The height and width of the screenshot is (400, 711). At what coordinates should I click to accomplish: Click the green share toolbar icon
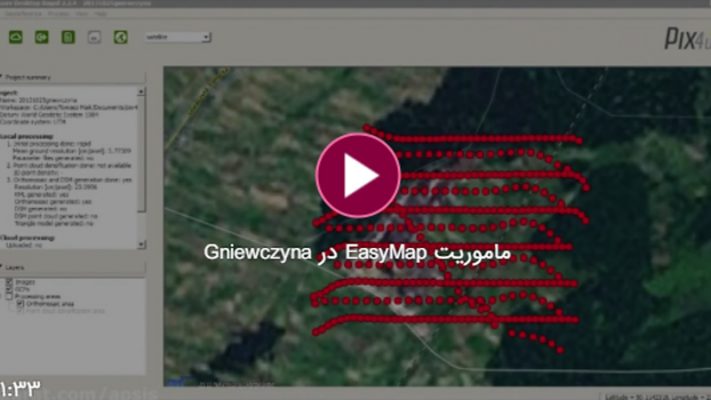pos(121,37)
